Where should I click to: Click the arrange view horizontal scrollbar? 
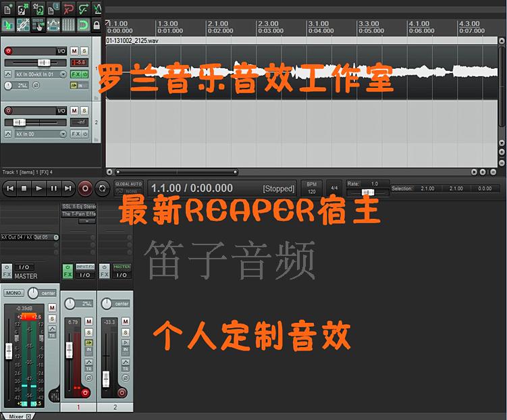pos(177,172)
